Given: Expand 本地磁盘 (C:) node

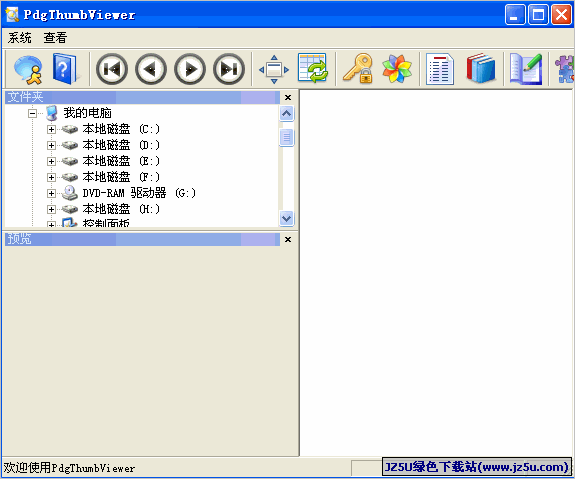Looking at the screenshot, I should tap(51, 129).
